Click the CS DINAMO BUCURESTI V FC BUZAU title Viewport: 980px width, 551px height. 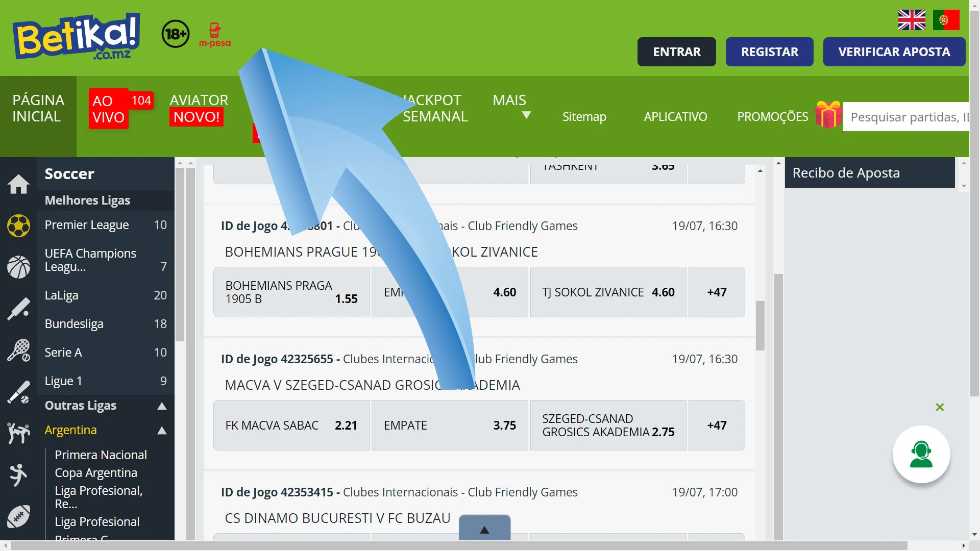[x=337, y=518]
